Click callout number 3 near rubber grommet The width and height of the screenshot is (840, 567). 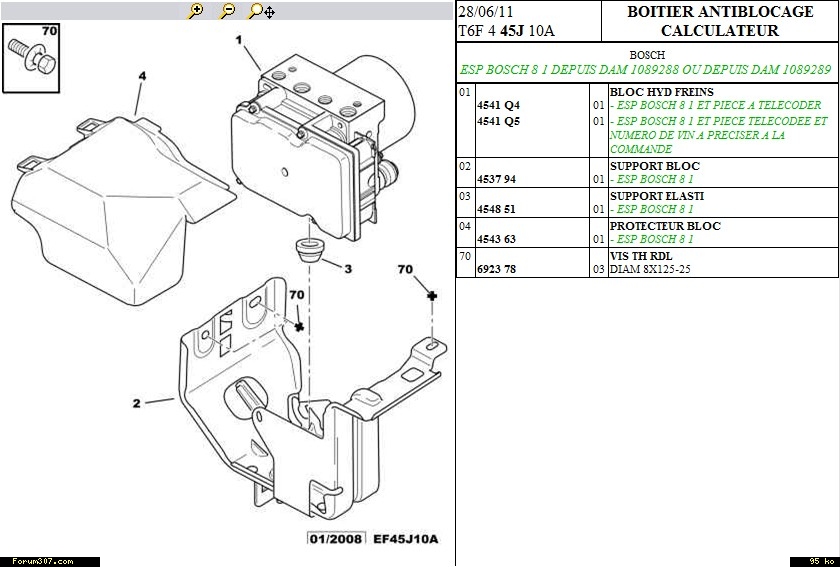pyautogui.click(x=347, y=269)
